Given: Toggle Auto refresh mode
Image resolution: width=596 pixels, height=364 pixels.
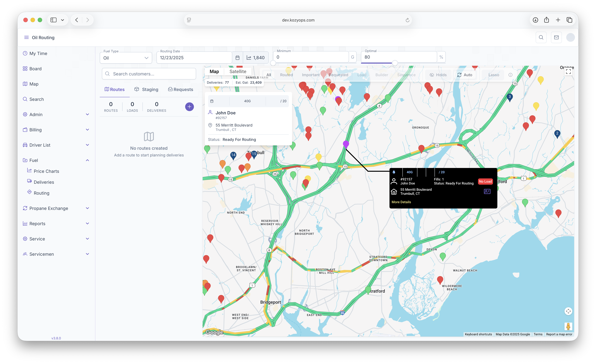Looking at the screenshot, I should point(464,75).
